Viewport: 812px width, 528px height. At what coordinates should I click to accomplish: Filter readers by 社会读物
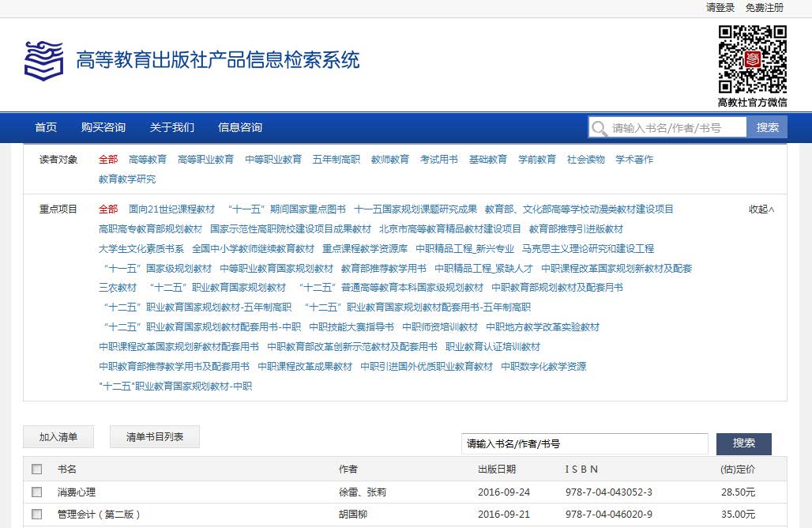click(x=585, y=160)
